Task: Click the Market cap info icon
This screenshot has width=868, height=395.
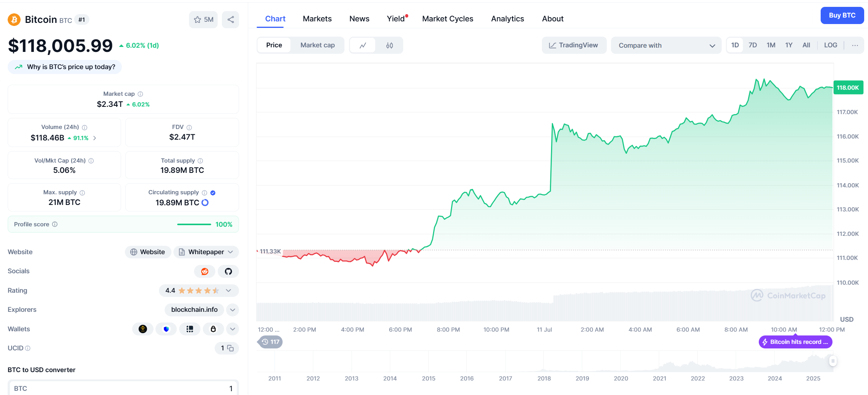Action: click(x=140, y=94)
